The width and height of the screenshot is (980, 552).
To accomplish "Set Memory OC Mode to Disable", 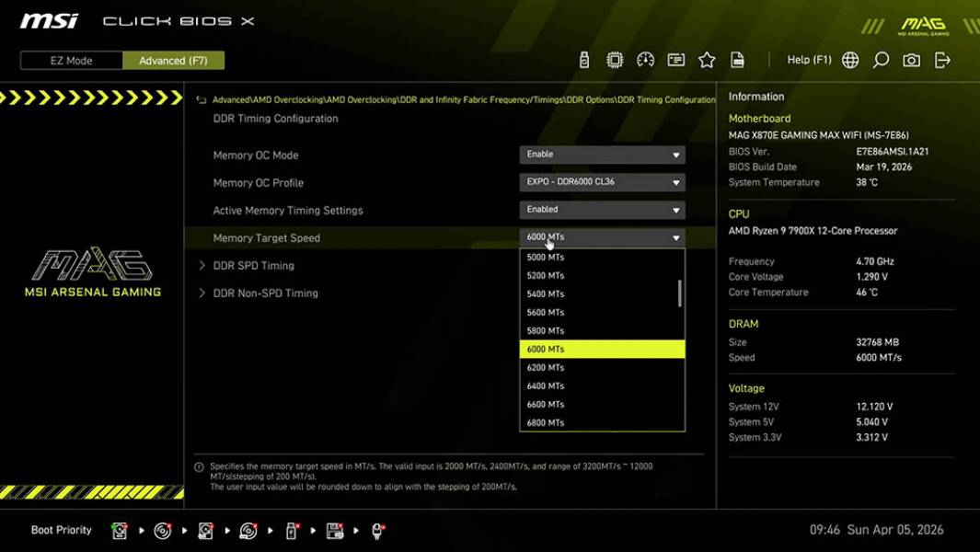I will tap(601, 154).
